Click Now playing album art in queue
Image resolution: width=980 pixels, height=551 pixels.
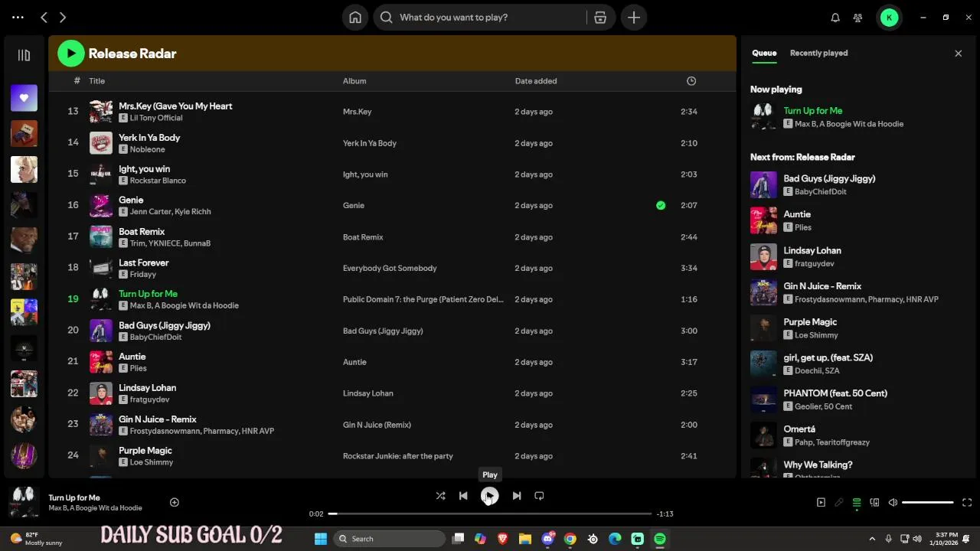[x=763, y=116]
